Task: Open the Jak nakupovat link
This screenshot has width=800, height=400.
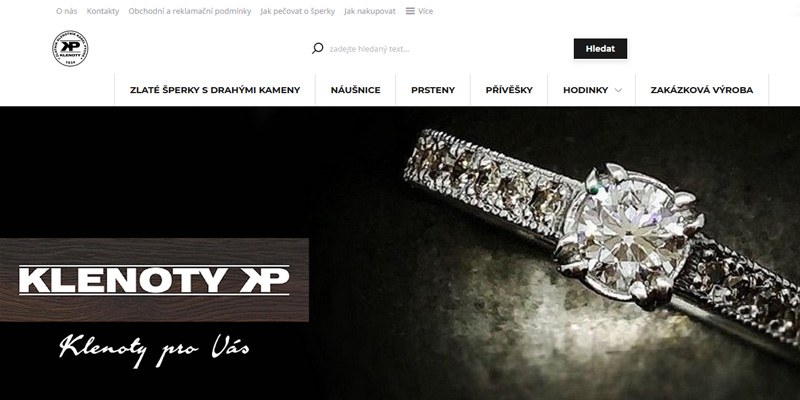Action: tap(370, 11)
